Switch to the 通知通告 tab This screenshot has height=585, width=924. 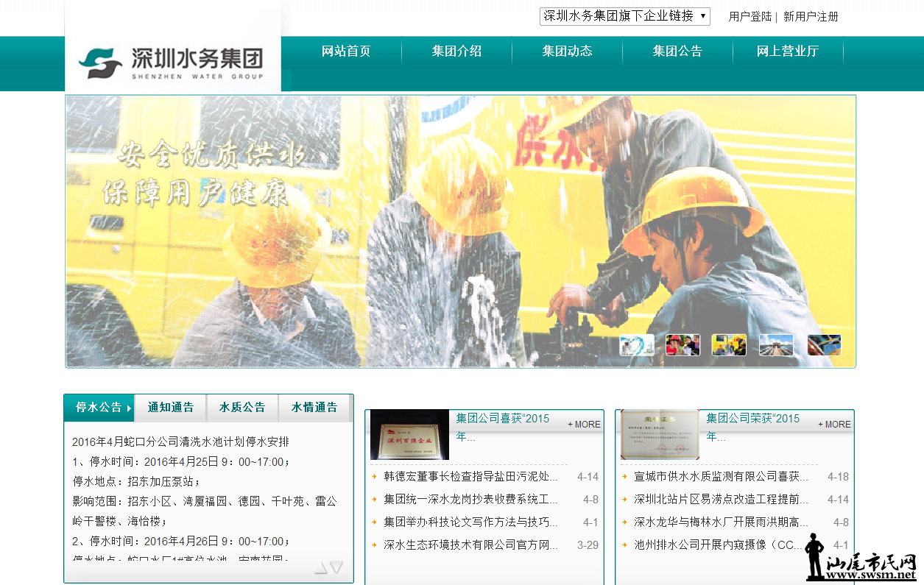click(171, 408)
